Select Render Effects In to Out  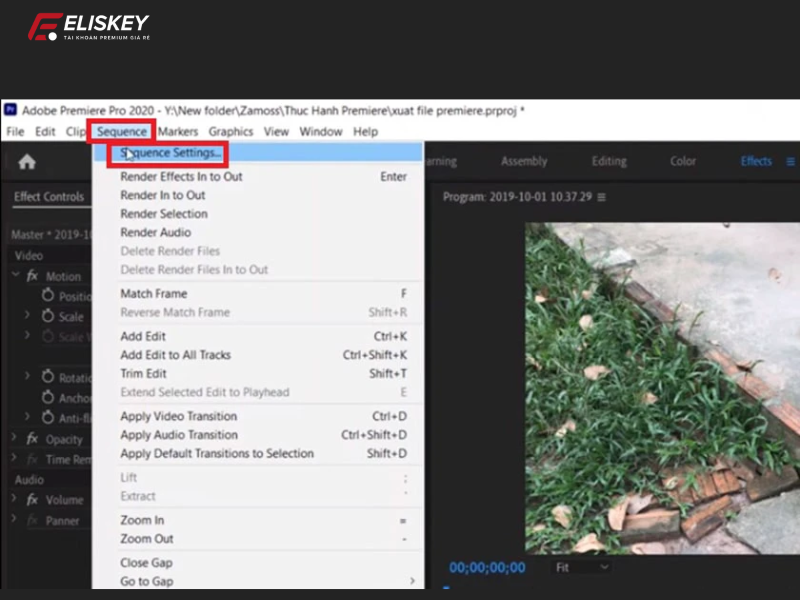point(181,177)
